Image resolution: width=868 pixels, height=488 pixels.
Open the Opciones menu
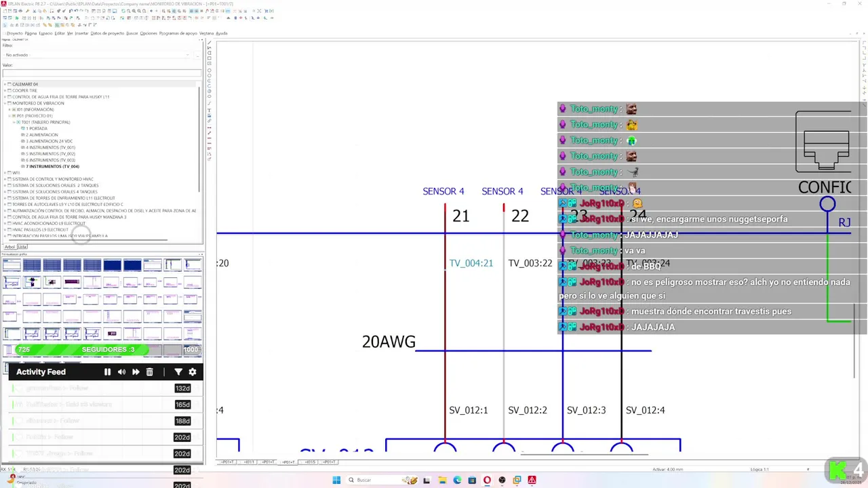click(x=149, y=33)
